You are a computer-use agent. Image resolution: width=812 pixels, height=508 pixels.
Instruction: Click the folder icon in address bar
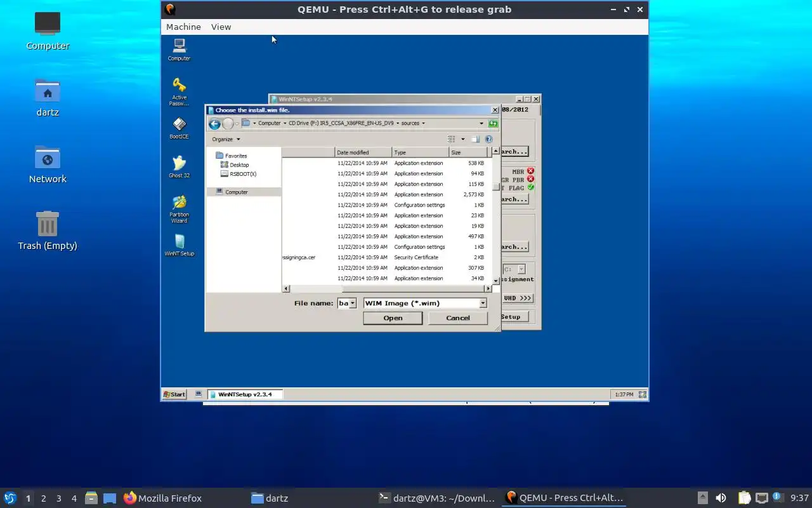tap(246, 123)
